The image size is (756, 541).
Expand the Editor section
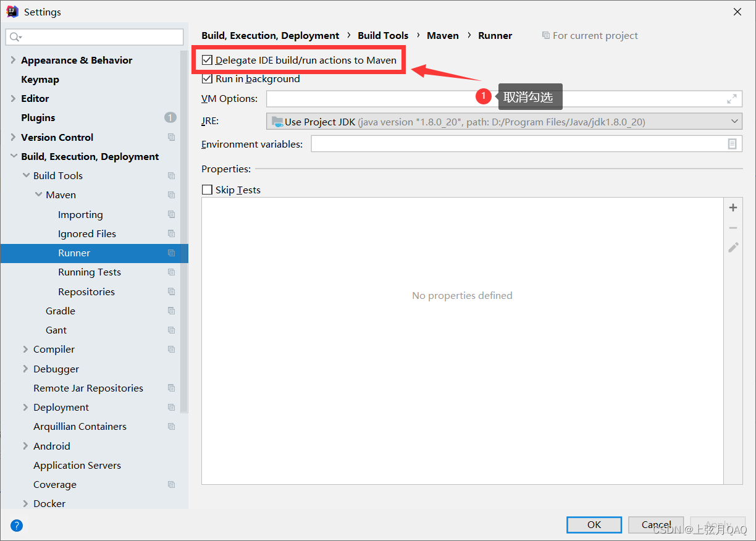14,98
